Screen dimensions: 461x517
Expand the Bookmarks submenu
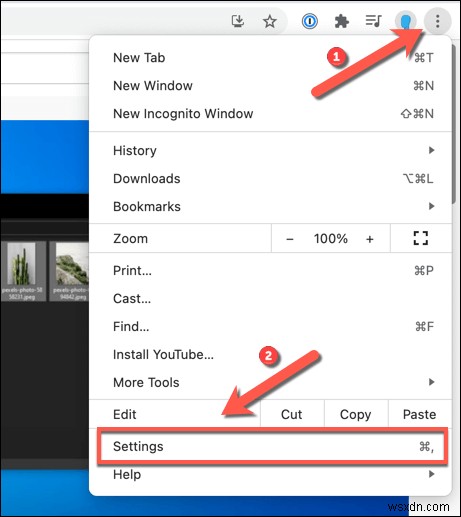click(x=271, y=206)
